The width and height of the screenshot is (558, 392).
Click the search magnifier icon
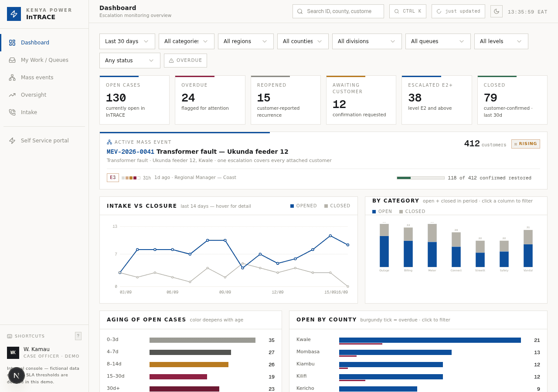300,11
